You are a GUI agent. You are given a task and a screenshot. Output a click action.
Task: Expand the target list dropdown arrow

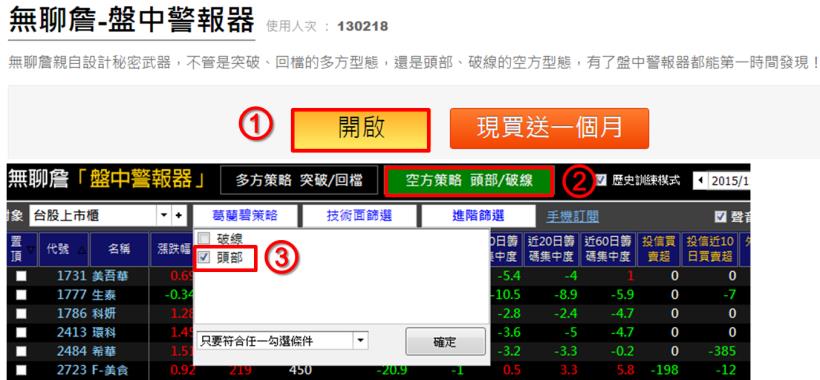click(164, 215)
